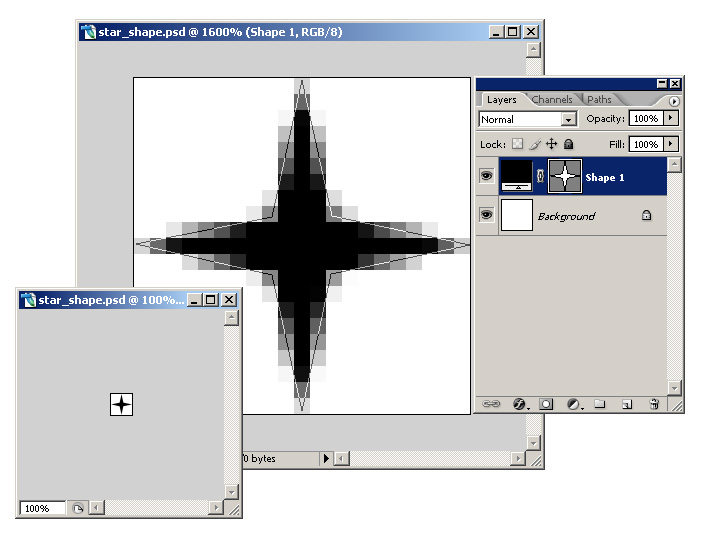Viewport: 703px width, 535px height.
Task: Click the resize grip of Layers palette
Action: [676, 405]
